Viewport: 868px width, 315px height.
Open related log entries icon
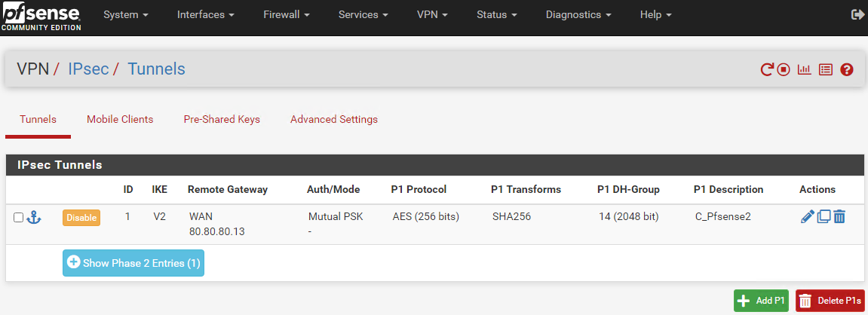click(825, 70)
